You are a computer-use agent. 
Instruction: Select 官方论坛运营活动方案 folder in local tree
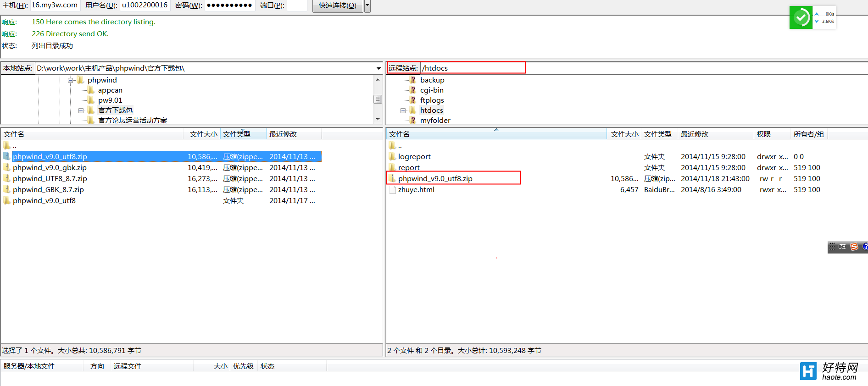[133, 121]
